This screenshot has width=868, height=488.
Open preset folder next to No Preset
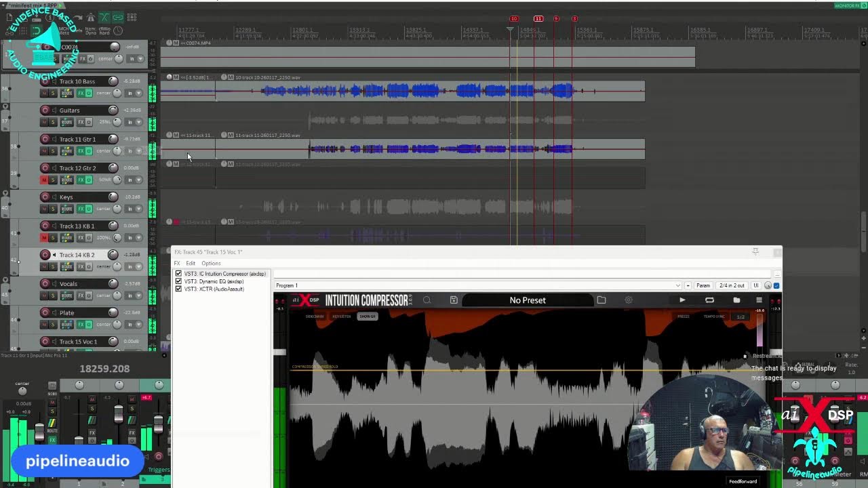click(x=601, y=300)
